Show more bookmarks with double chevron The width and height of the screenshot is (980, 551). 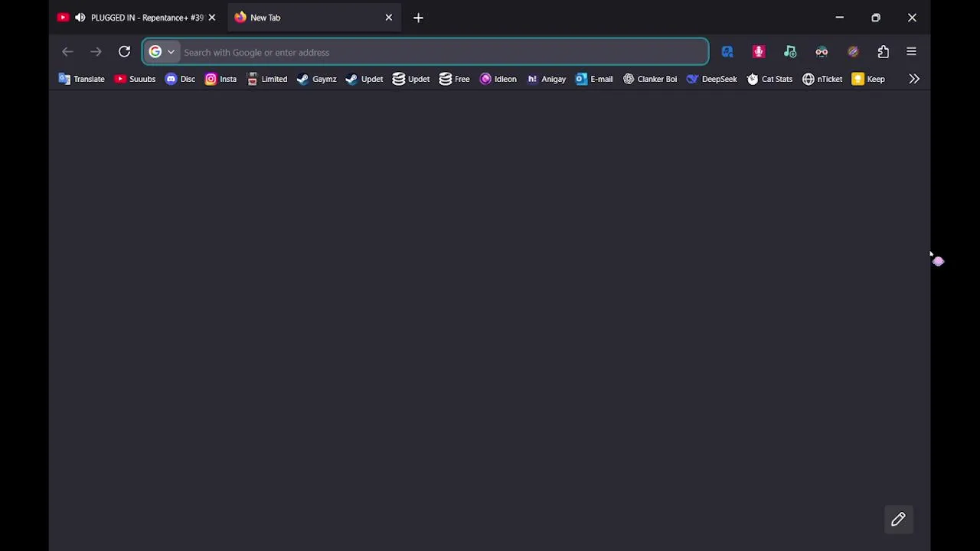914,79
